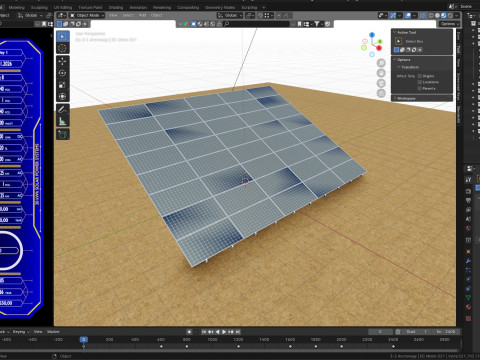Open the Add menu in viewport header

142,15
